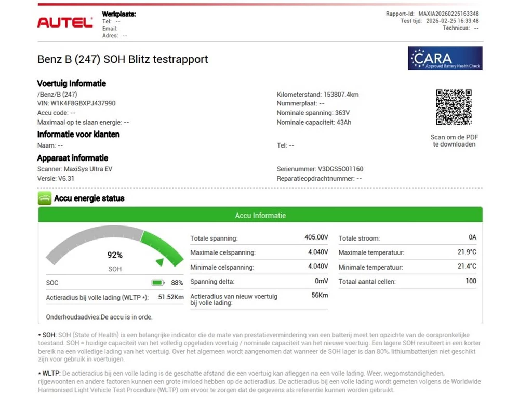Click the Actieradius bij volle lading WLTP row
The height and width of the screenshot is (399, 532).
pyautogui.click(x=114, y=298)
